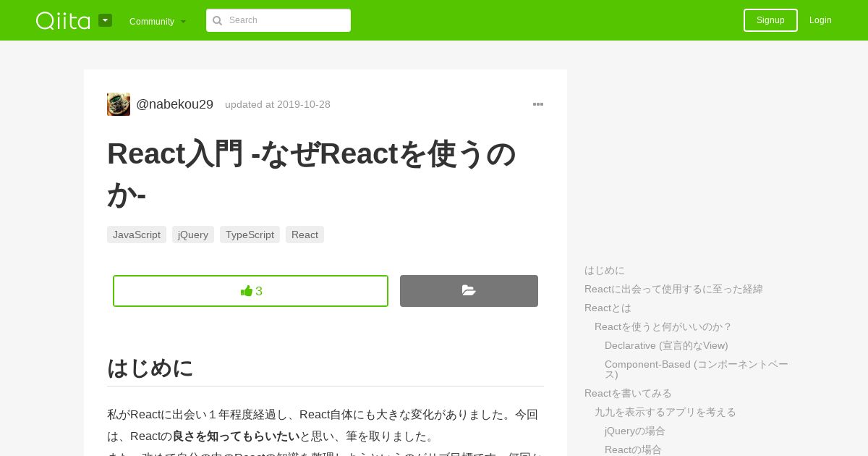Jump to はじめに in table of contents
Viewport: 868px width, 456px height.
point(605,270)
